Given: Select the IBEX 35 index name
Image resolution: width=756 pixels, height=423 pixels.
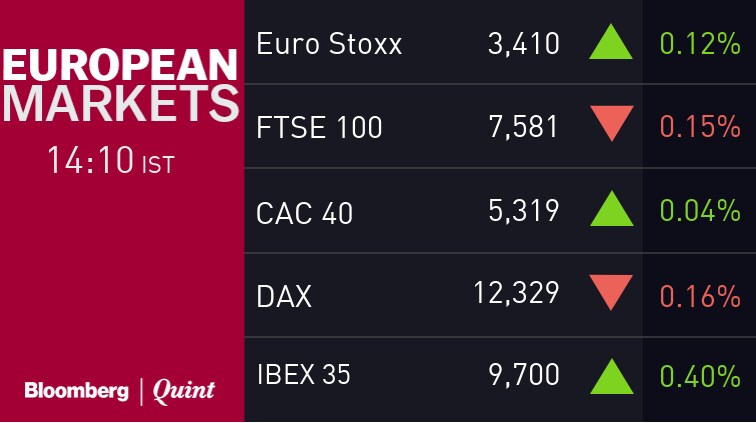Looking at the screenshot, I should 303,376.
